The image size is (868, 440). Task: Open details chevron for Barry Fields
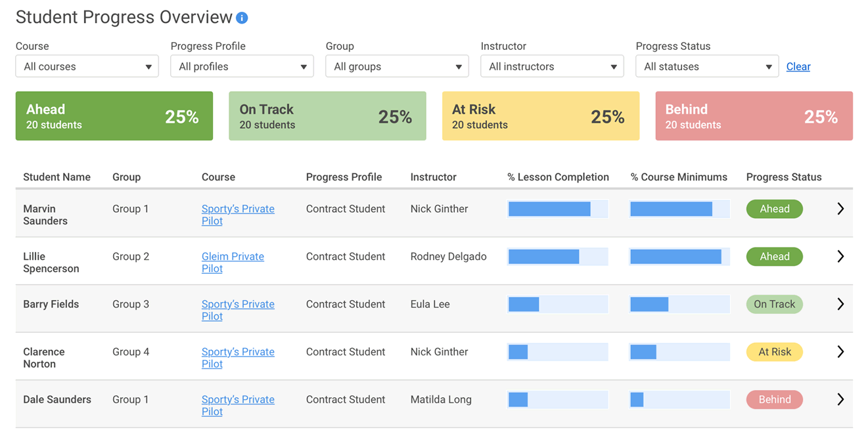[x=840, y=304]
